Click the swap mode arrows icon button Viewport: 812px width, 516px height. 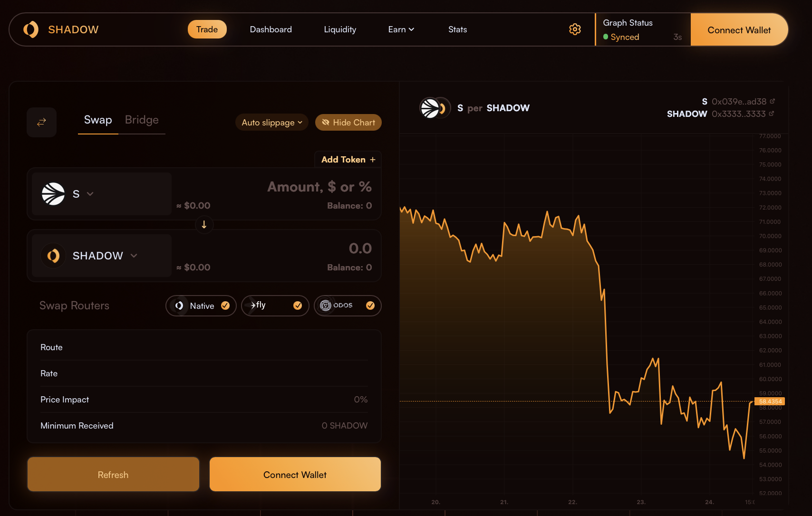[41, 122]
